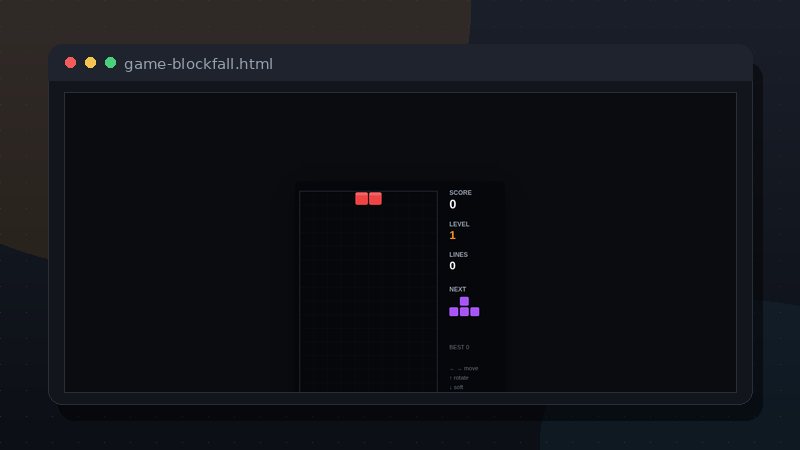Click the green maximize window dot
Image resolution: width=800 pixels, height=450 pixels.
(x=110, y=63)
